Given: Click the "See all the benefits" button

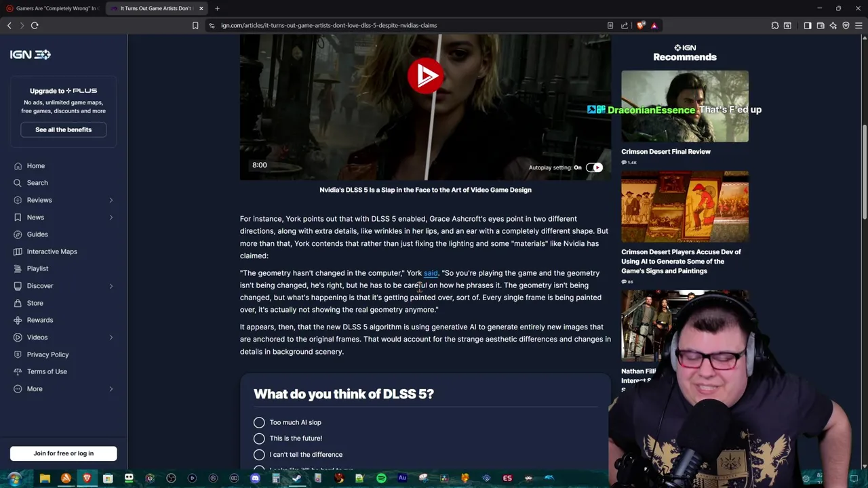Looking at the screenshot, I should coord(63,129).
